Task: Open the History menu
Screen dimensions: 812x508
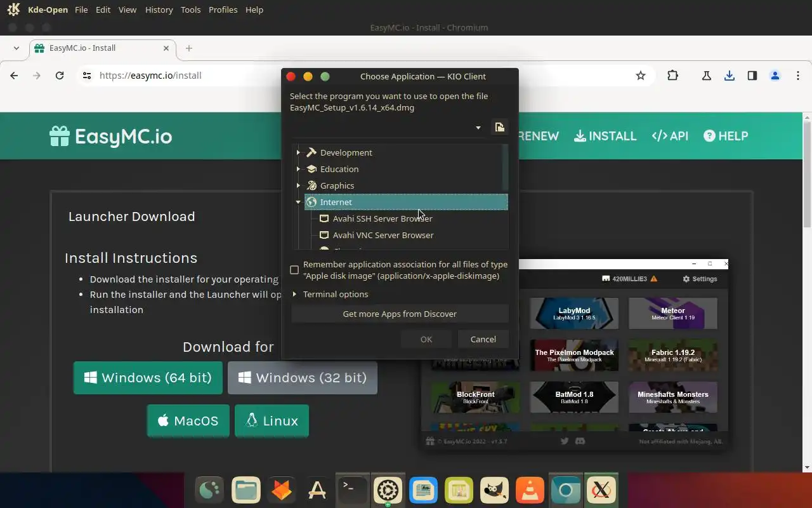Action: pyautogui.click(x=159, y=10)
